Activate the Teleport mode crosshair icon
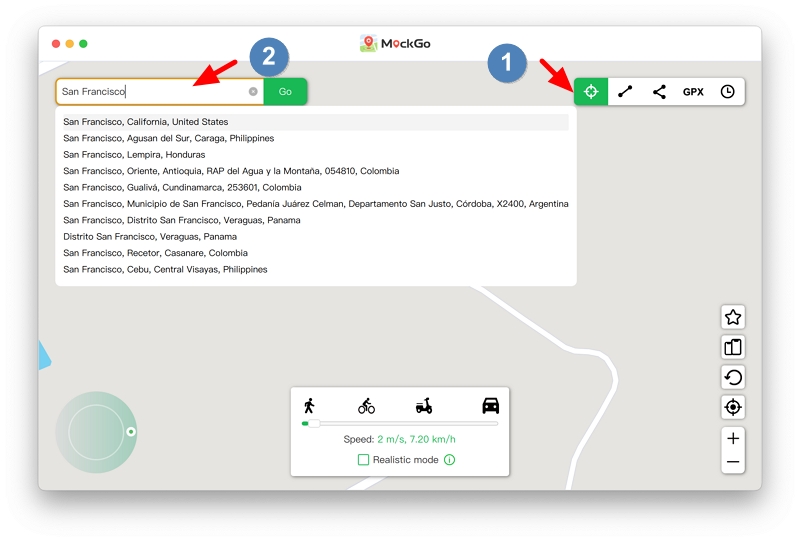Screen dimensions: 800x541 point(591,92)
